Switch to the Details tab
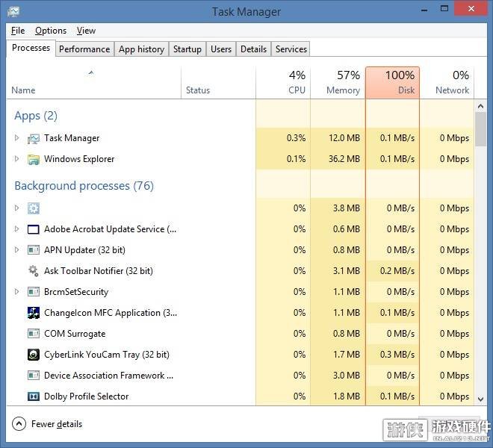Viewport: 493px width, 448px height. pos(253,49)
